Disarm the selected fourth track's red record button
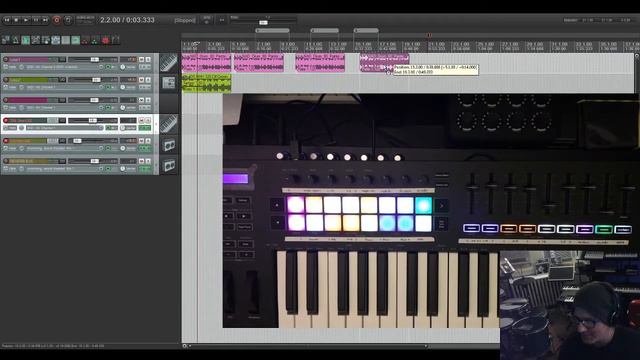This screenshot has width=640, height=360. pos(6,120)
